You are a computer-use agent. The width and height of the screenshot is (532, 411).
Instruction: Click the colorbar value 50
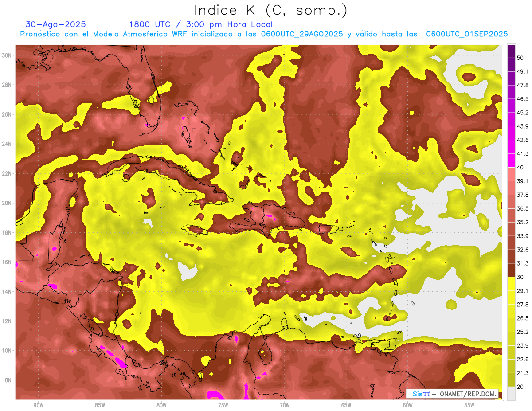click(x=520, y=58)
